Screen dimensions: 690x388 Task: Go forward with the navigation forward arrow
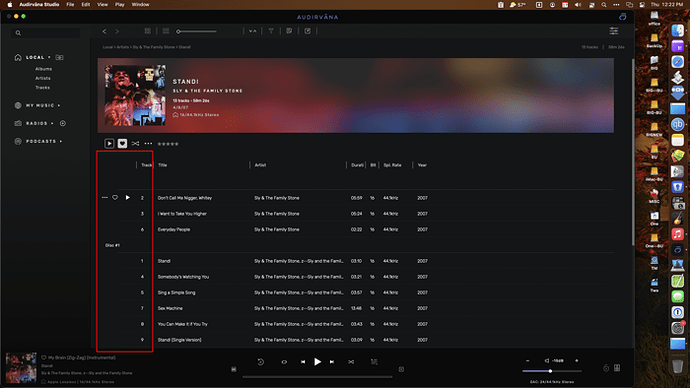tap(117, 31)
